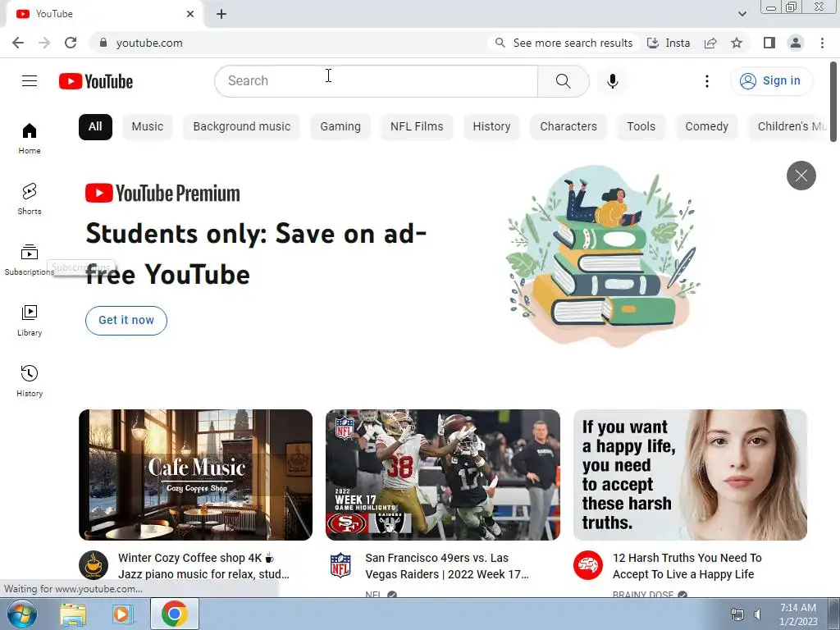
Task: Open Winter Cozy Coffee shop title
Action: (203, 566)
